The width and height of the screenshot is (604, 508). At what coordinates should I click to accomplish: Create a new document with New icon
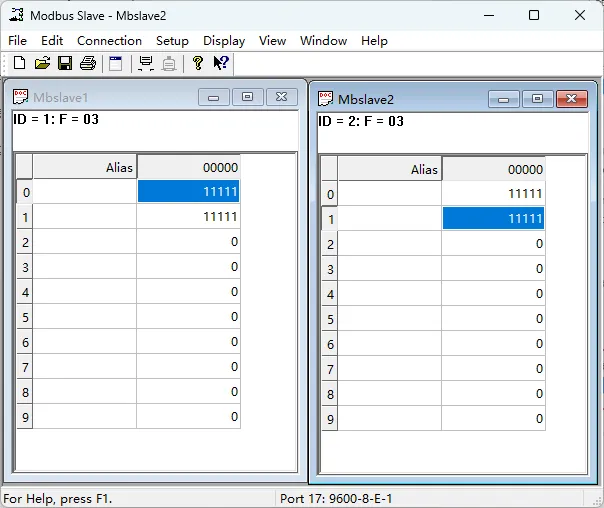coord(19,63)
